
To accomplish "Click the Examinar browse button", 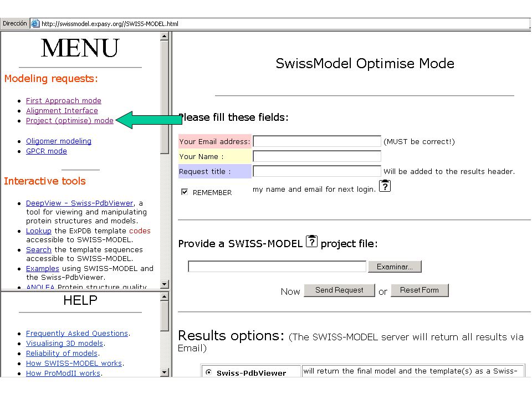I will [395, 267].
